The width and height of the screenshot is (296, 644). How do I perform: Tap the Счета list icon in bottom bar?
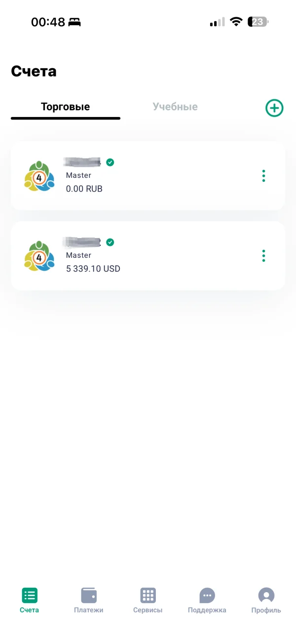click(30, 596)
